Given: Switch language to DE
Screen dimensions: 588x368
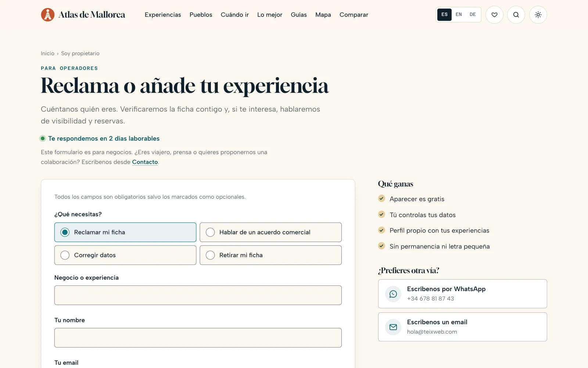Looking at the screenshot, I should pyautogui.click(x=473, y=15).
